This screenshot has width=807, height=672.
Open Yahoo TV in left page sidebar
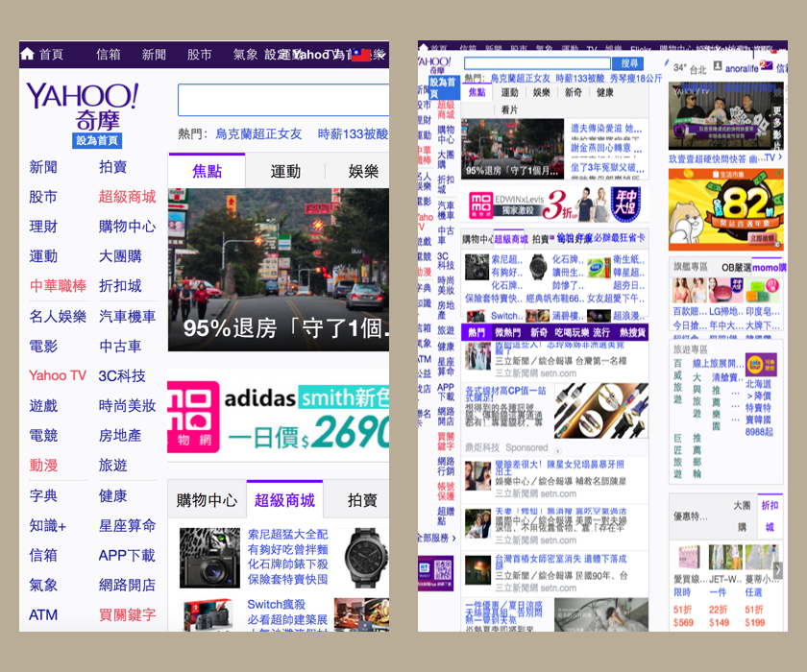pyautogui.click(x=58, y=375)
